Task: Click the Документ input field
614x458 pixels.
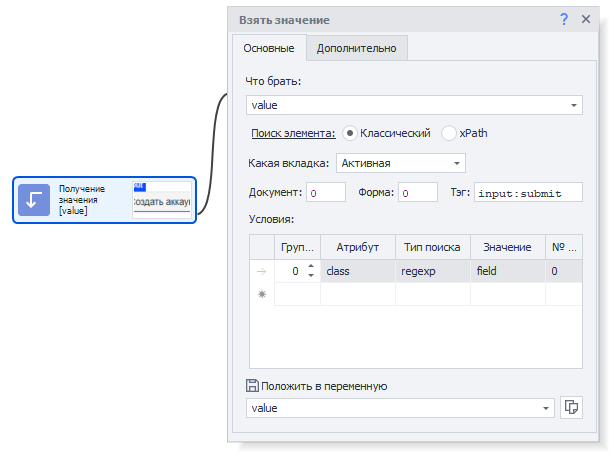Action: 326,193
